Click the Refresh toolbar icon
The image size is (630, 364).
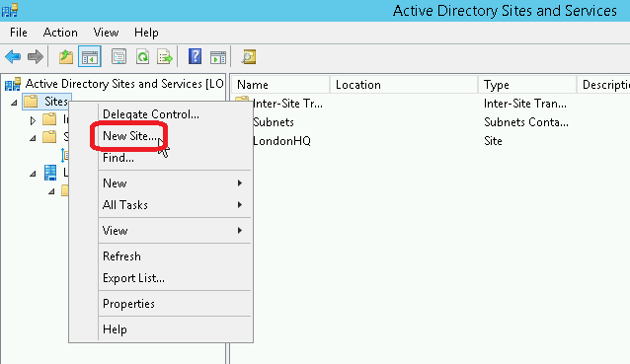pyautogui.click(x=142, y=56)
